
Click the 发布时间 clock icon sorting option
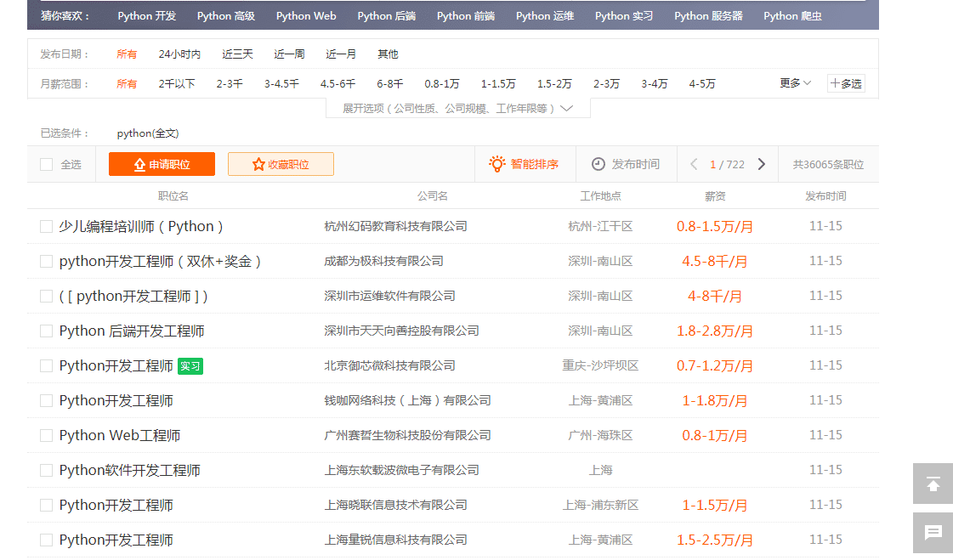(627, 164)
